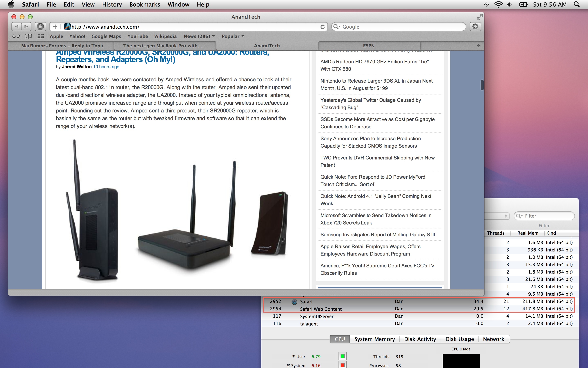Open the Downloads button in the Safari toolbar
The image size is (588, 368).
(x=475, y=26)
